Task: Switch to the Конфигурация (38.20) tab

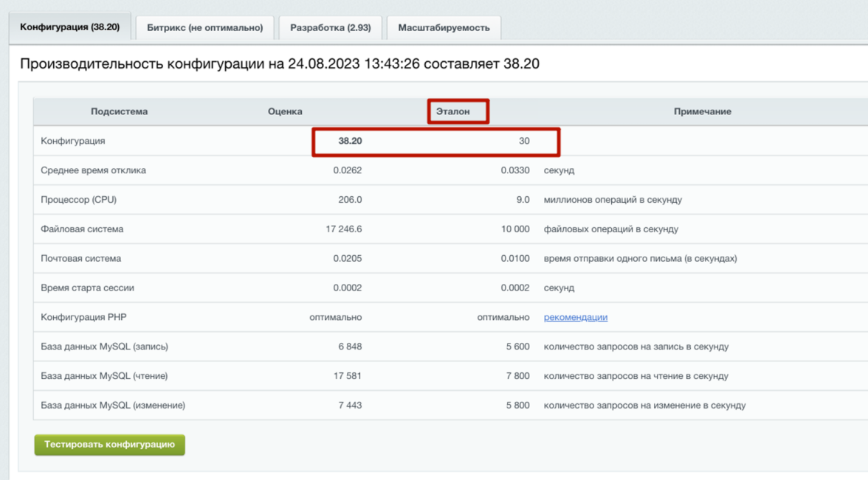Action: [69, 27]
